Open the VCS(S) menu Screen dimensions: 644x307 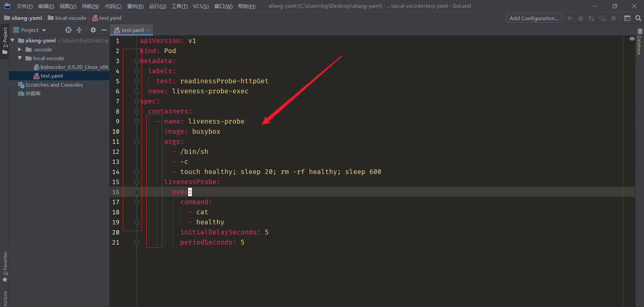coord(201,6)
